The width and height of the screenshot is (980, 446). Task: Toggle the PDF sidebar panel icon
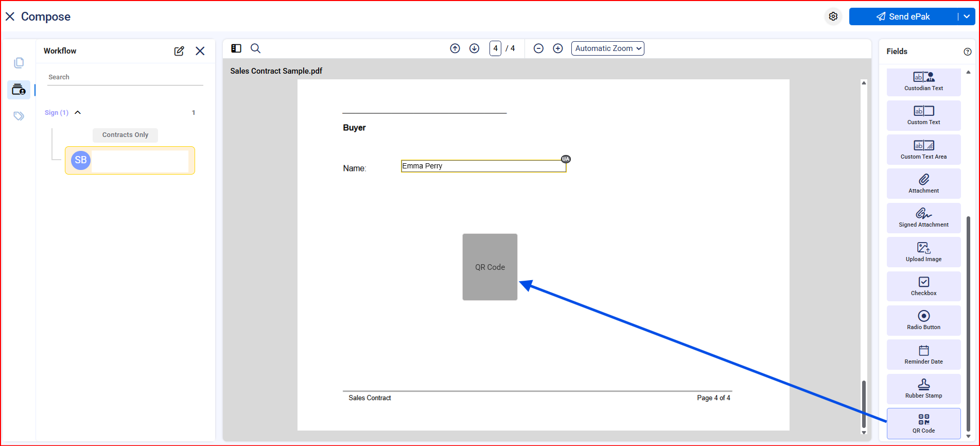(236, 48)
